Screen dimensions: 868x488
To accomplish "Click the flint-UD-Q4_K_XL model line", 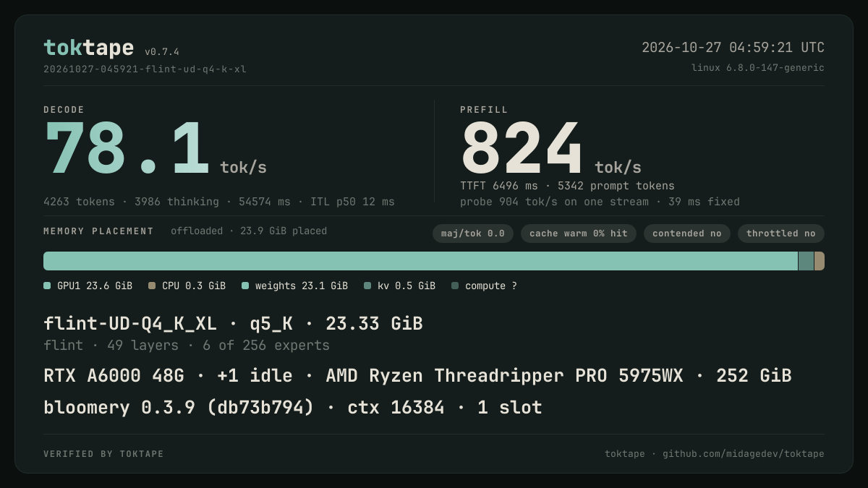I will coord(233,323).
